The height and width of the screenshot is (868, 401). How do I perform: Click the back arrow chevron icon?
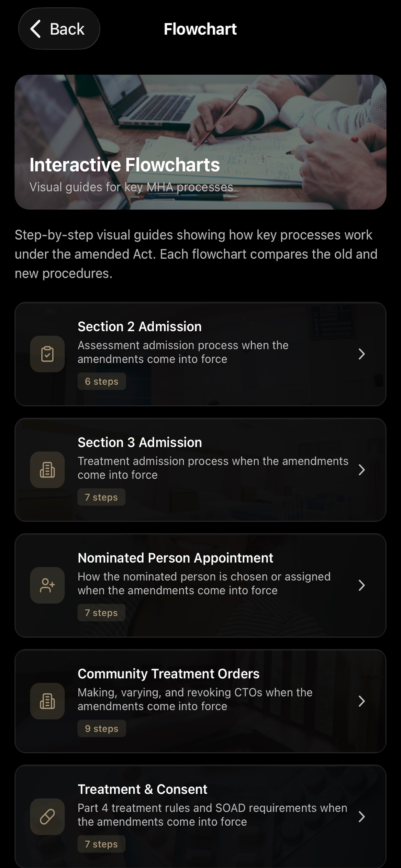36,29
